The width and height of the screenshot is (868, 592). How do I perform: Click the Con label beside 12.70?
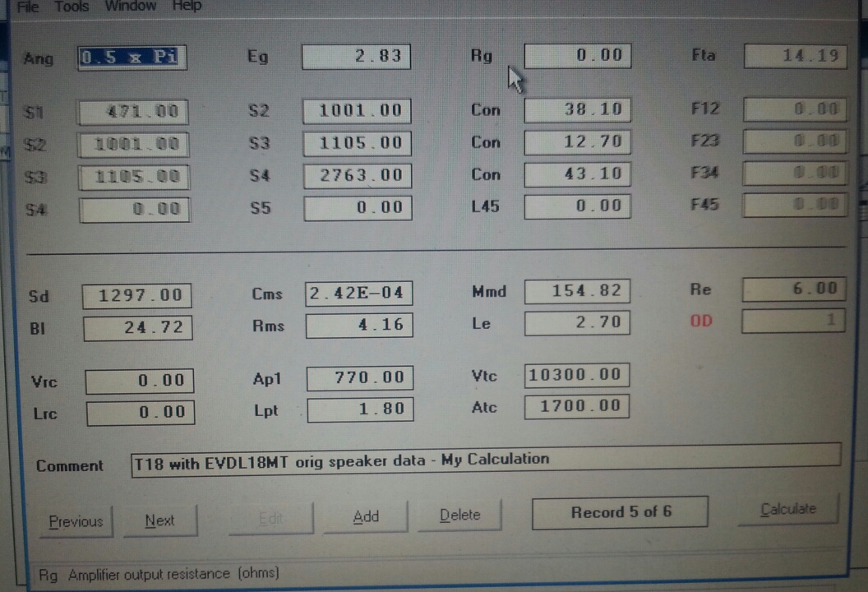[x=486, y=143]
